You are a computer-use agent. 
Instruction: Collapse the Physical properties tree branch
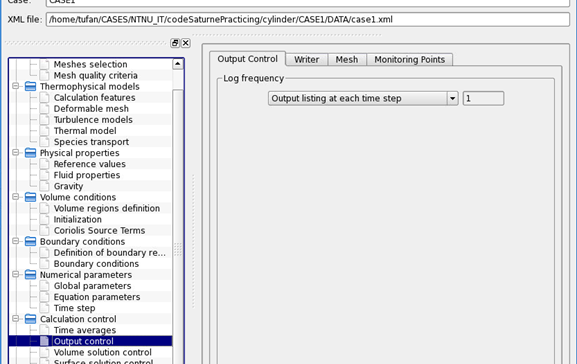(x=15, y=152)
